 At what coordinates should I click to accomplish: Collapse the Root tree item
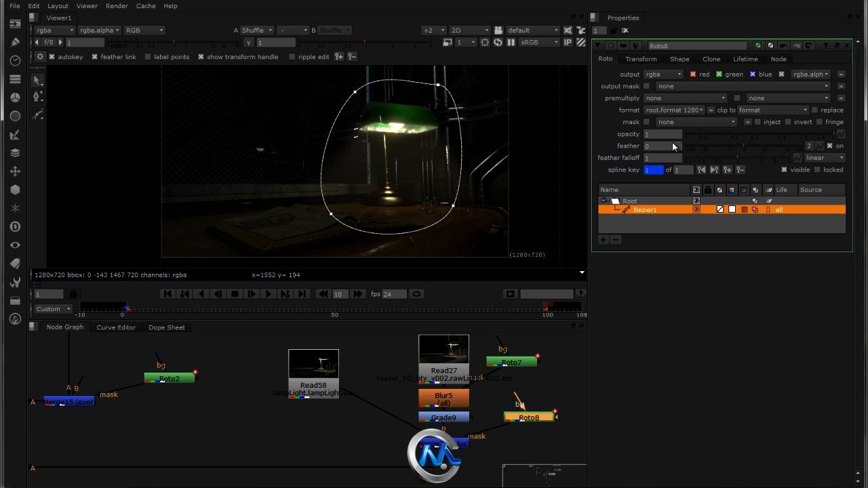[x=604, y=201]
